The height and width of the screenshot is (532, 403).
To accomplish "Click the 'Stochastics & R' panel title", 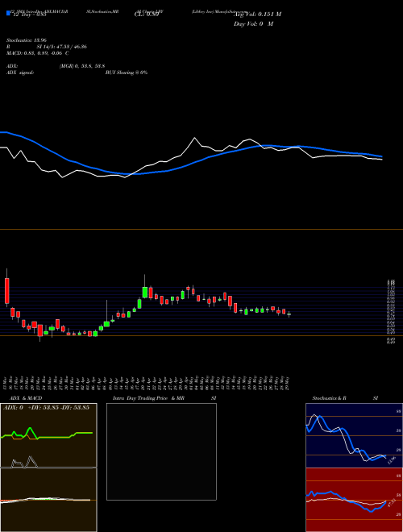I will 329,398.
